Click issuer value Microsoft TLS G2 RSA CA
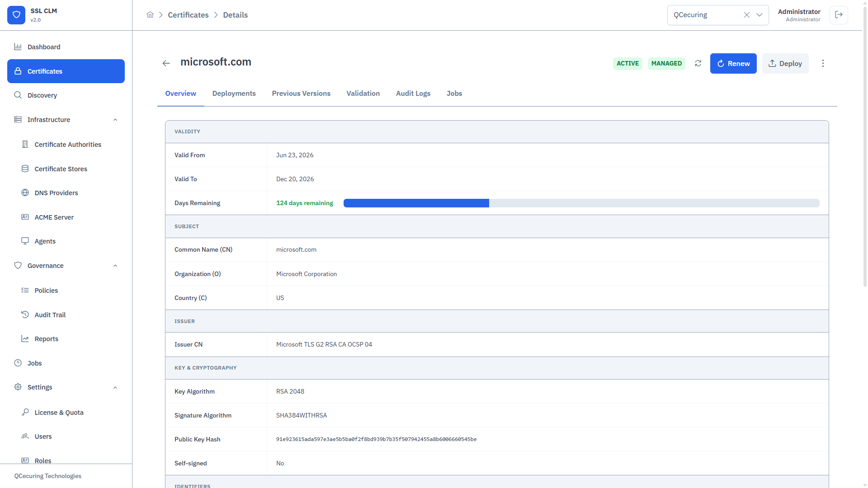This screenshot has height=488, width=868. 324,344
